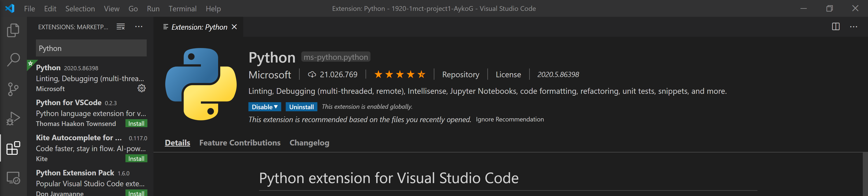The image size is (868, 196).
Task: Click the Uninstall button
Action: pyautogui.click(x=301, y=107)
